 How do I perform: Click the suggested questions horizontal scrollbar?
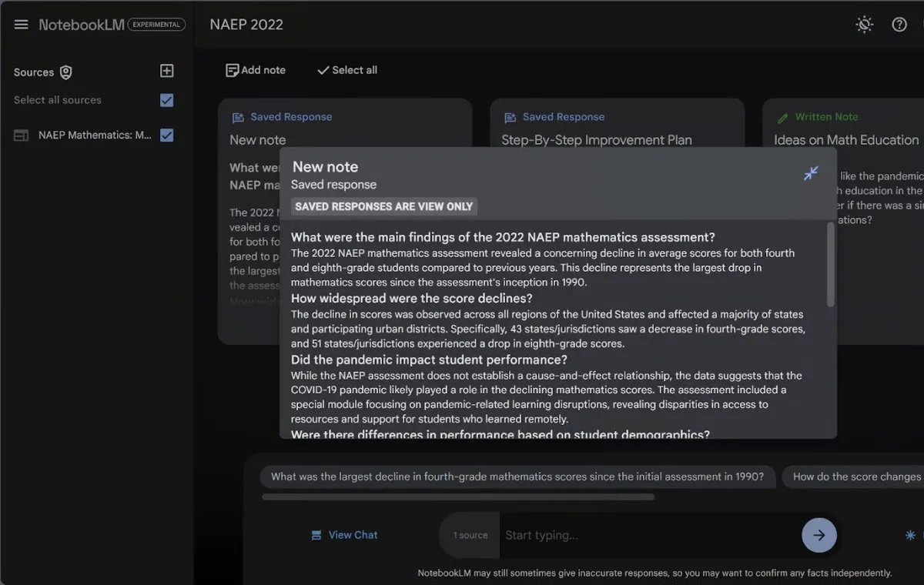click(458, 497)
